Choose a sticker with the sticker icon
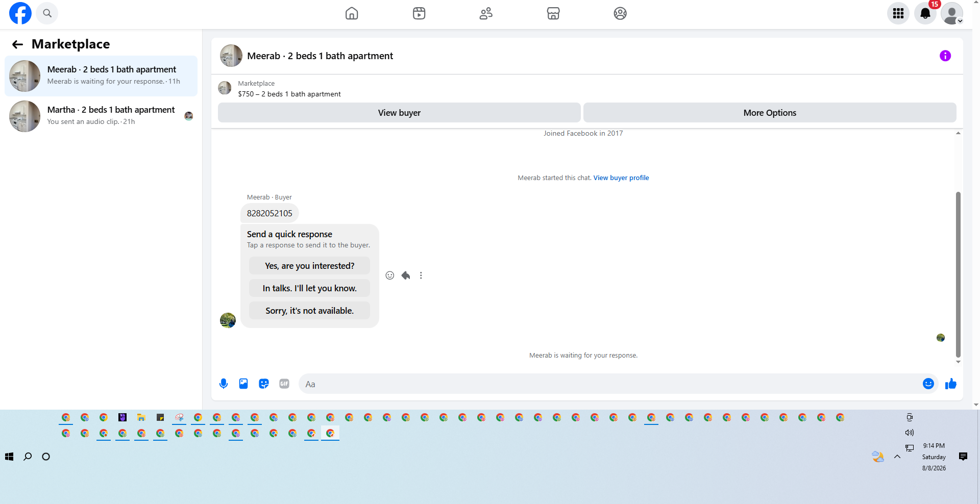 264,384
